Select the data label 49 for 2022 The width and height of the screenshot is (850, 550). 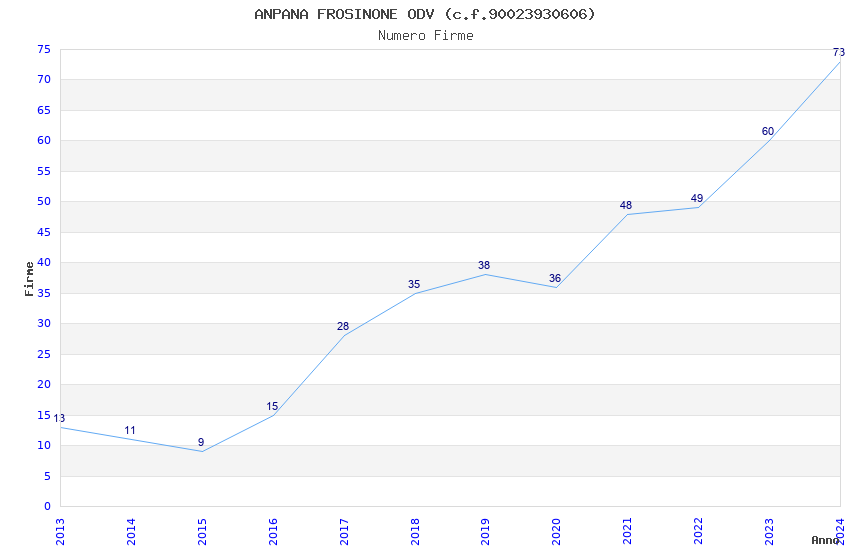pos(697,198)
